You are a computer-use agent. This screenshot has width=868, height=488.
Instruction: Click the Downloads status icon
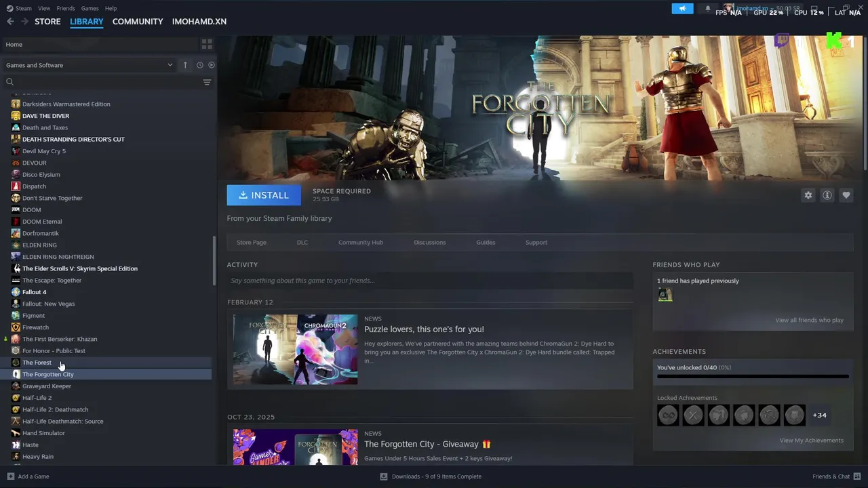(x=384, y=476)
